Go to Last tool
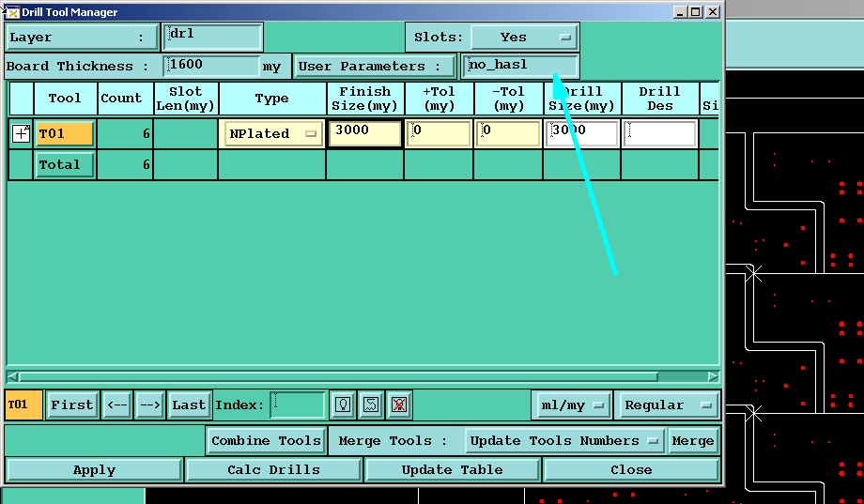 tap(189, 405)
